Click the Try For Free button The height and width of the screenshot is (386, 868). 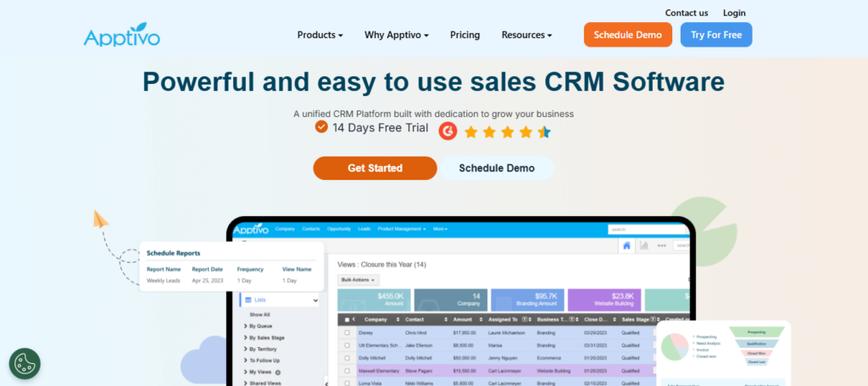tap(716, 34)
